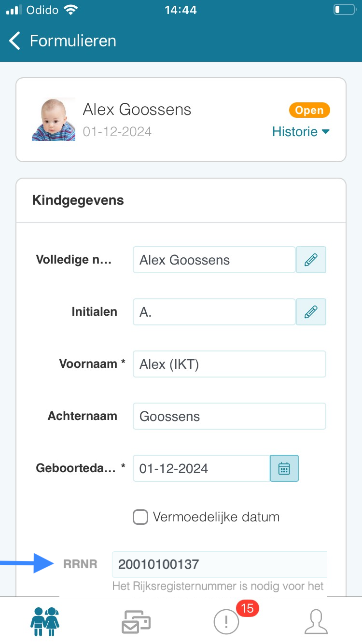
Task: Click pencil icon next to Initialen field
Action: coord(311,312)
